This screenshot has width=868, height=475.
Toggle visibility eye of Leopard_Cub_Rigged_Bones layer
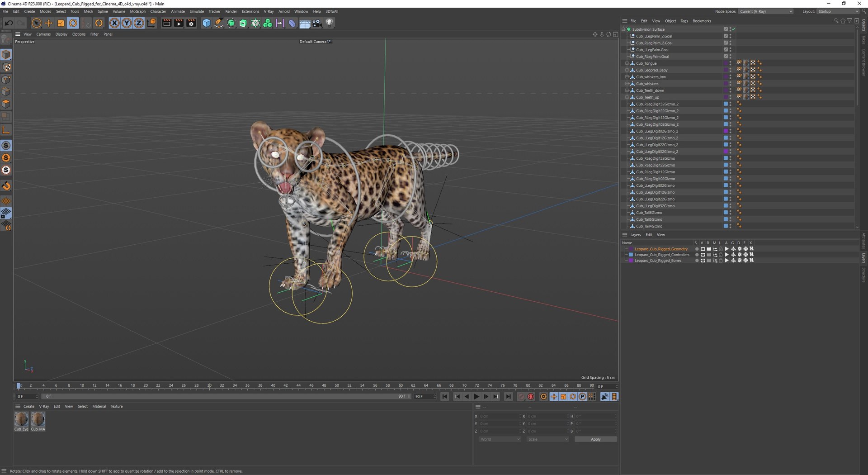click(x=703, y=261)
